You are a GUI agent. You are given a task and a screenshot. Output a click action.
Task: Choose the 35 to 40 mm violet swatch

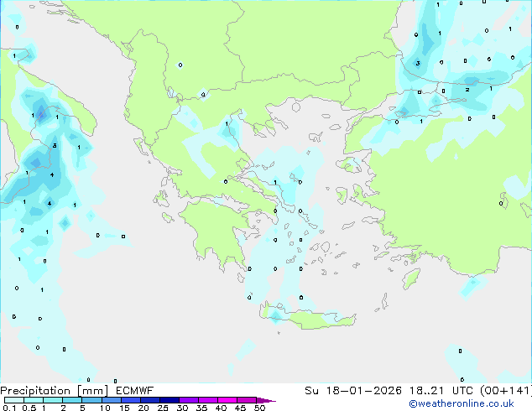coord(207,400)
